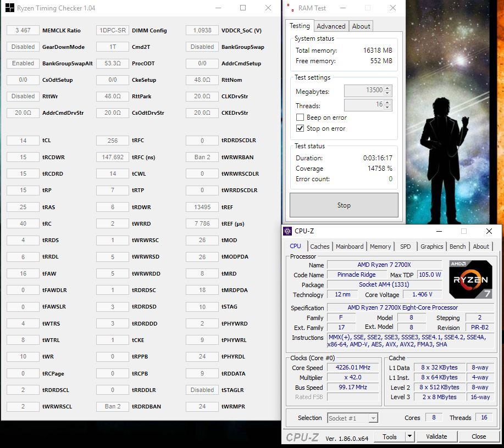This screenshot has width=504, height=448.
Task: Click the CPU-Z title bar icon
Action: [287, 231]
